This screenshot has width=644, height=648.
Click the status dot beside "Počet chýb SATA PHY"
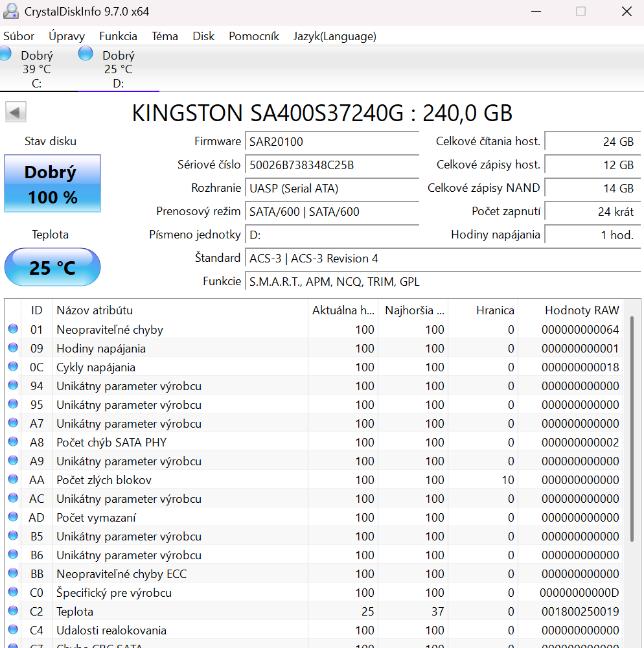[x=13, y=442]
